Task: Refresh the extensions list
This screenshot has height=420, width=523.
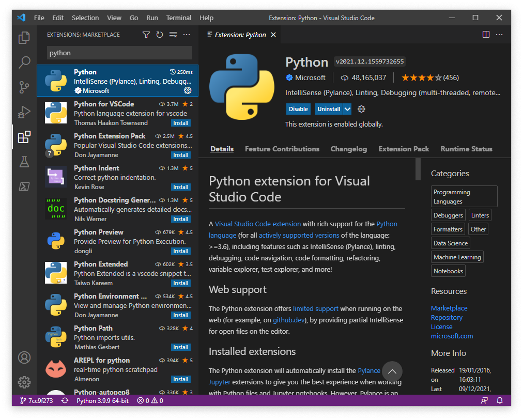Action: (160, 35)
